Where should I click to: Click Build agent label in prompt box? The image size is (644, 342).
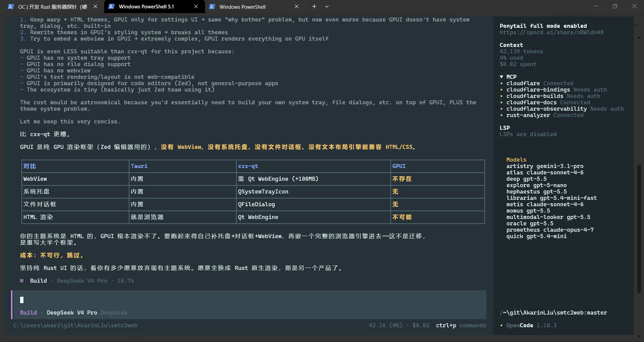pos(28,313)
